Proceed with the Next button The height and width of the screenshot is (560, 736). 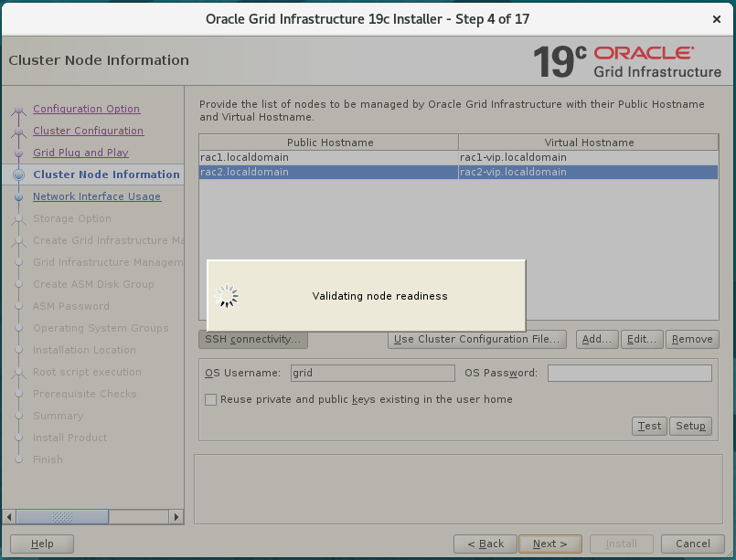pyautogui.click(x=550, y=544)
